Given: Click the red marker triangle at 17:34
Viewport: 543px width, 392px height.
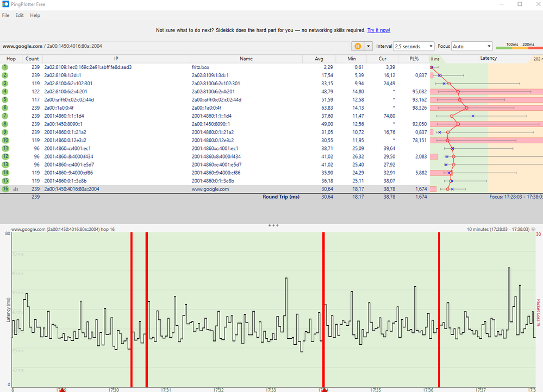Looking at the screenshot, I should point(324,390).
